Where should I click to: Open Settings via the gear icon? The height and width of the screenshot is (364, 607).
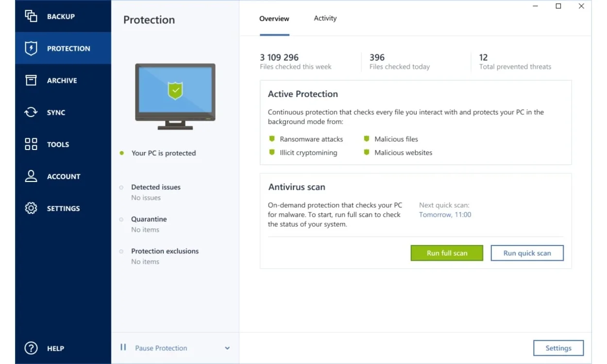tap(30, 208)
